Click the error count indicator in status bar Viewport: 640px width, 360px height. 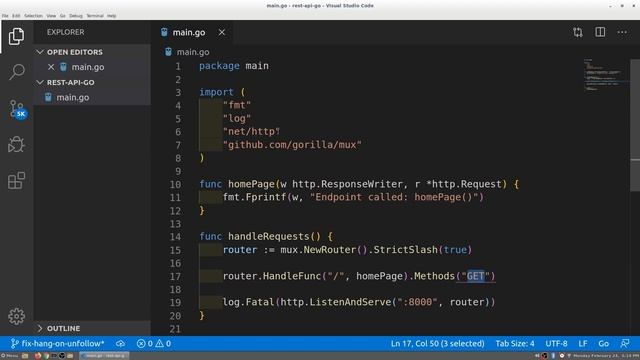(x=145, y=344)
